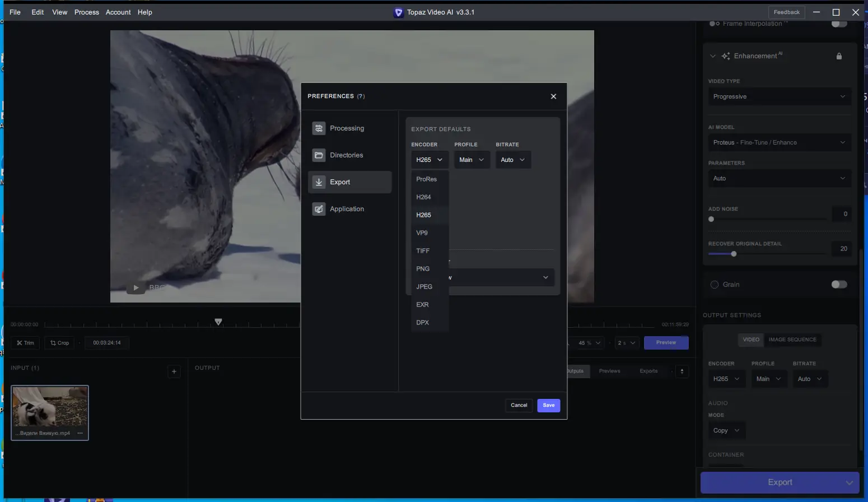This screenshot has width=868, height=502.
Task: Open the Audio Mode Copy dropdown
Action: [x=727, y=430]
